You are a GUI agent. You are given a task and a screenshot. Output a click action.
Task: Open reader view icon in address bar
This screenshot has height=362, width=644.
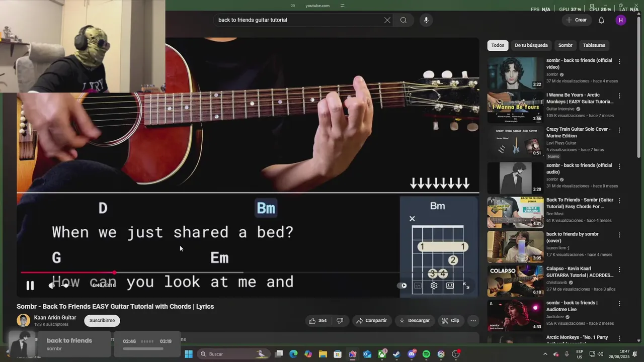point(293,6)
